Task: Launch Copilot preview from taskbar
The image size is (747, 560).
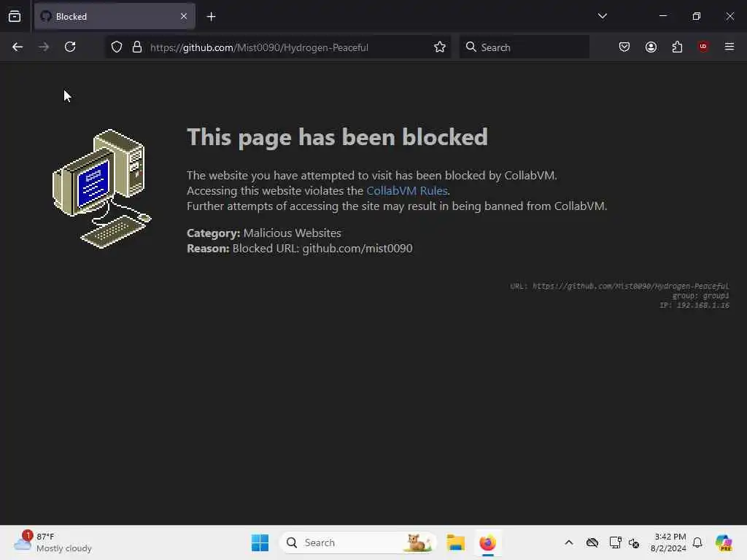Action: click(x=723, y=542)
